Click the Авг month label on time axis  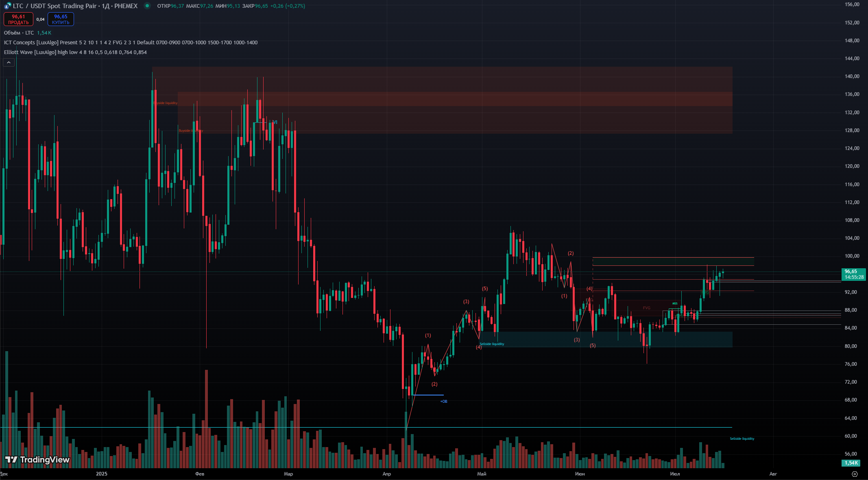[773, 474]
